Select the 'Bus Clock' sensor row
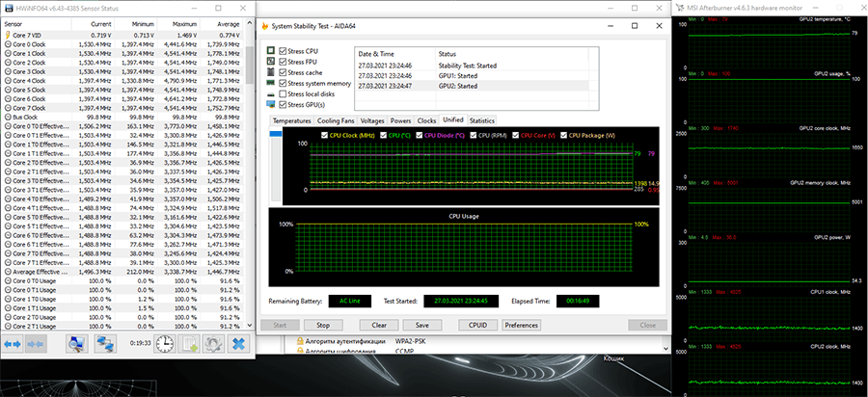868x397 pixels. pyautogui.click(x=122, y=118)
